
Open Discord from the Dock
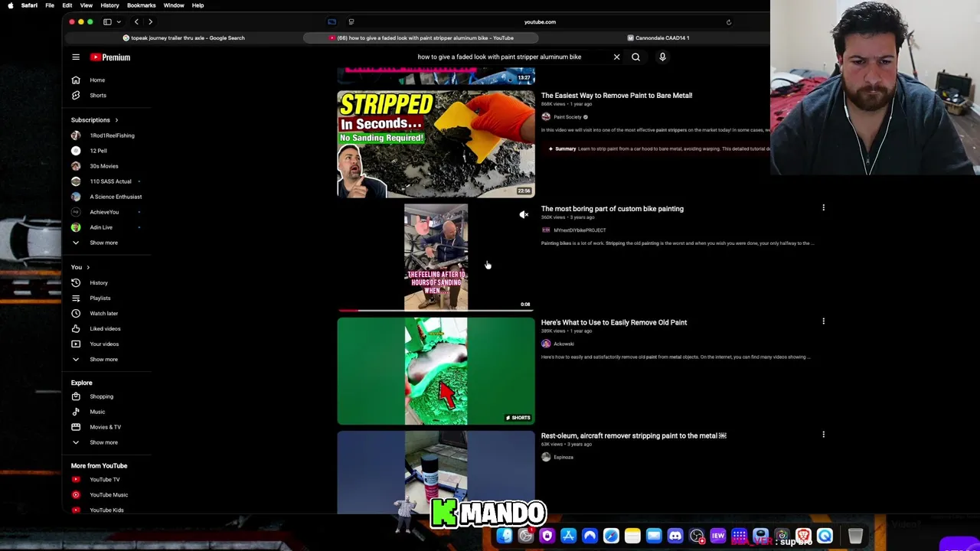click(x=675, y=536)
